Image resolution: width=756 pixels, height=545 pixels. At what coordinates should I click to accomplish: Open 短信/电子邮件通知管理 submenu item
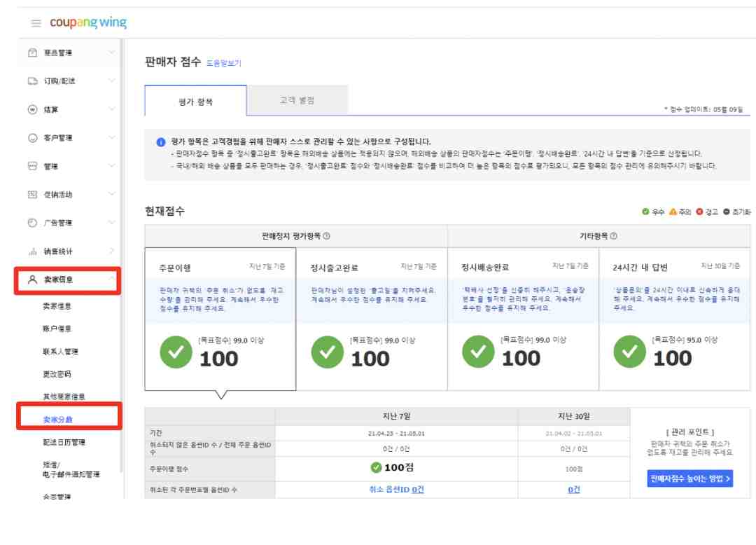pos(71,470)
